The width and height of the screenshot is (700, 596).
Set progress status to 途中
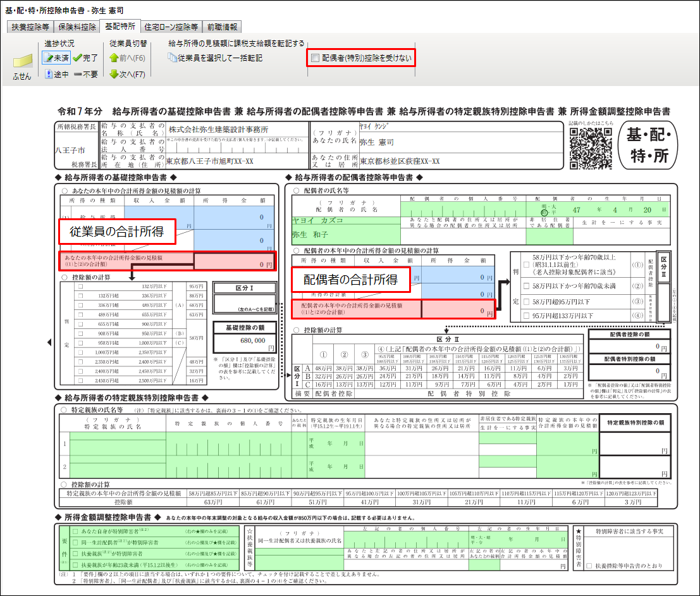pyautogui.click(x=56, y=74)
